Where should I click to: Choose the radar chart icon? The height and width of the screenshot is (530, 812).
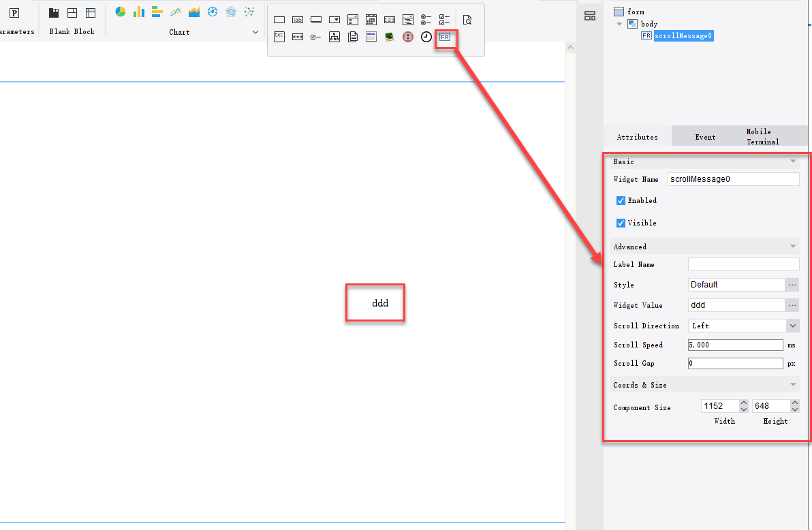click(231, 12)
